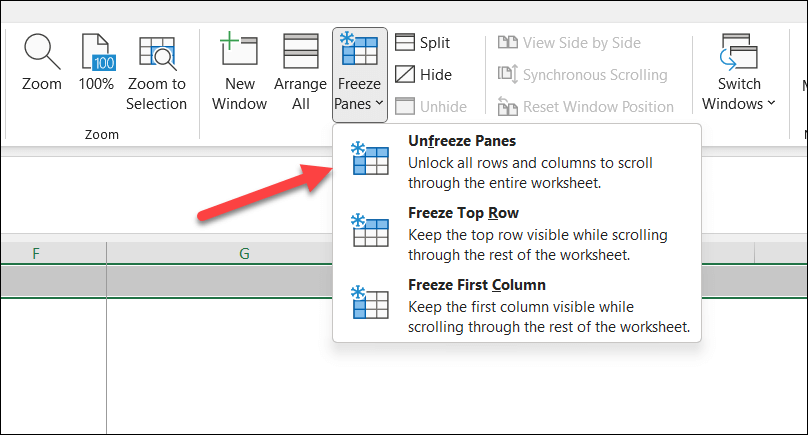
Task: Open the Switch Windows dropdown
Action: [x=739, y=75]
